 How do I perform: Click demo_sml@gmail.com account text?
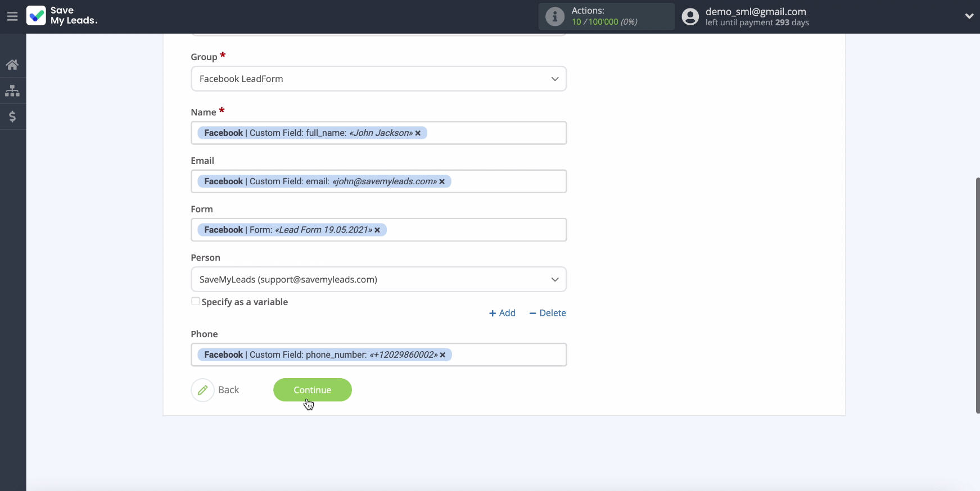click(756, 12)
